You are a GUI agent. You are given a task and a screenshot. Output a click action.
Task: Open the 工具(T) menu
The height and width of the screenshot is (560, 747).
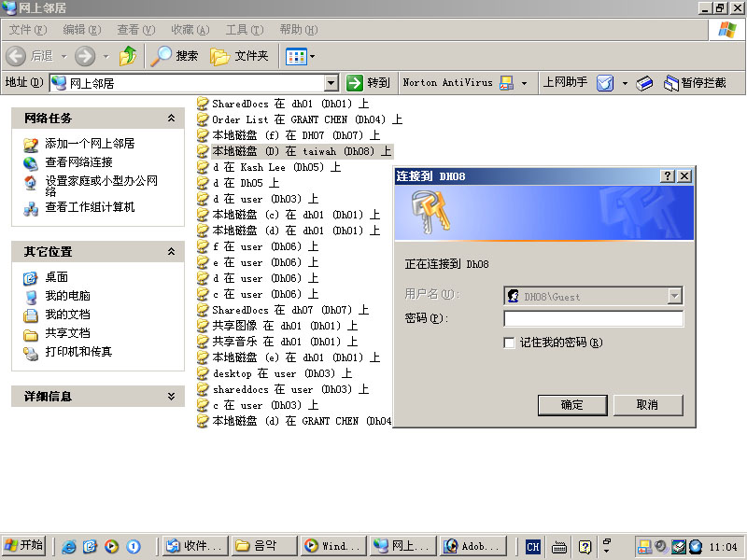pos(245,30)
